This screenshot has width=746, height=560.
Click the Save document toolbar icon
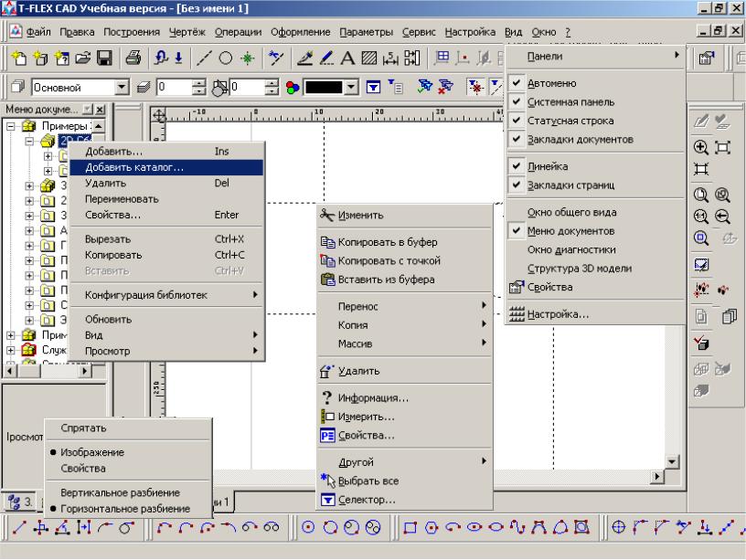(104, 58)
